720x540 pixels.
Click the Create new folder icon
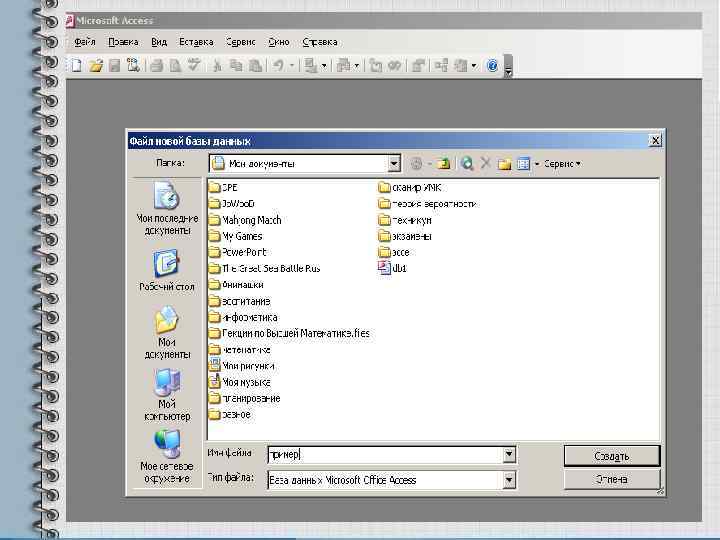[504, 163]
